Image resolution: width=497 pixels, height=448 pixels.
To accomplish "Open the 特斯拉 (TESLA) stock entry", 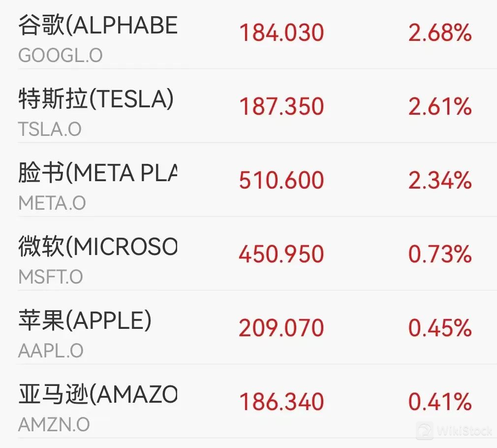I will [x=96, y=99].
